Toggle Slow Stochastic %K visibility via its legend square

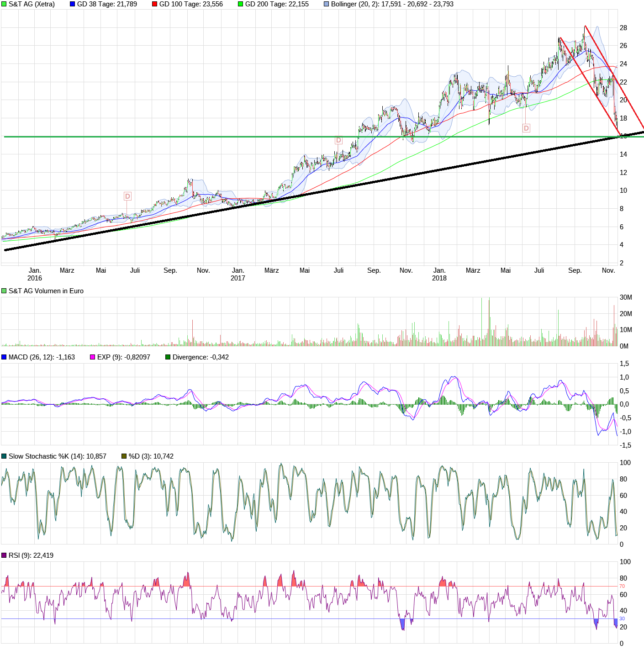(x=4, y=456)
